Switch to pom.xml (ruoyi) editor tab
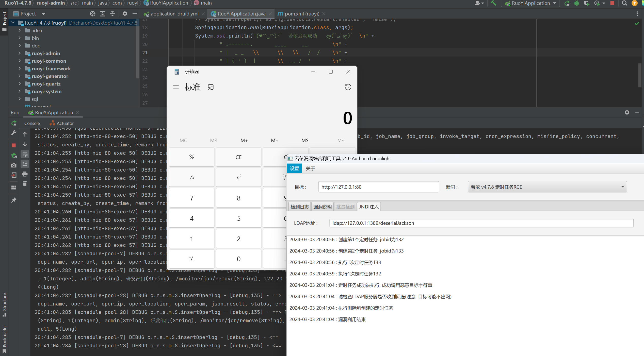 click(301, 14)
